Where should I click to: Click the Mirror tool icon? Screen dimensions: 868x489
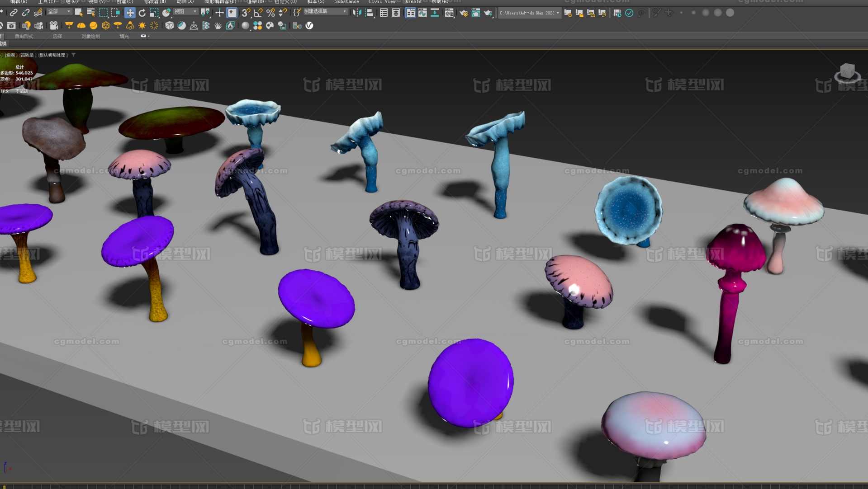[357, 13]
